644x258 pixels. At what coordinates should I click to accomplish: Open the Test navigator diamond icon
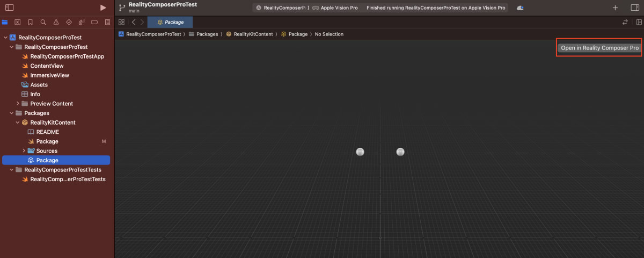pyautogui.click(x=69, y=22)
